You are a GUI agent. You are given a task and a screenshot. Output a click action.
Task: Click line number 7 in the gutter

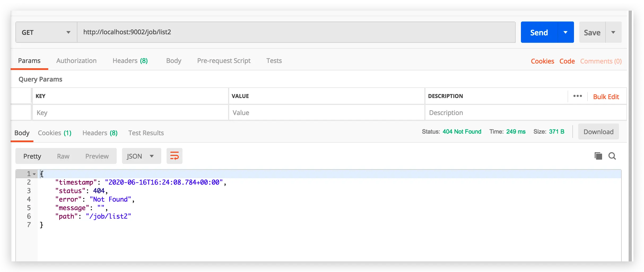29,225
